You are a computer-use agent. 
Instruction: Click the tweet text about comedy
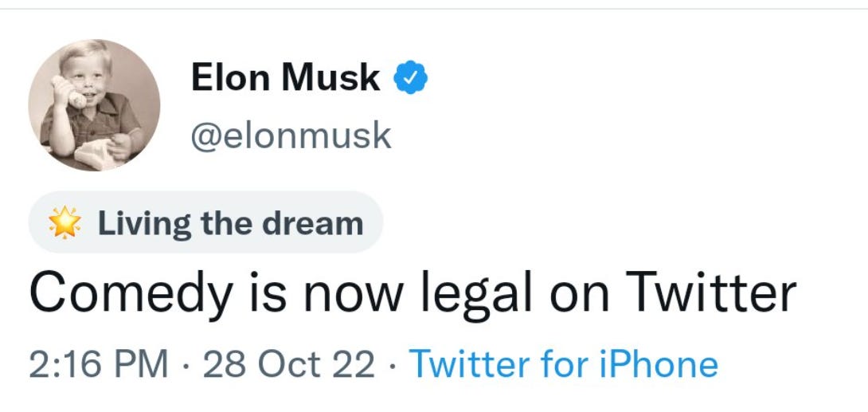tap(412, 293)
